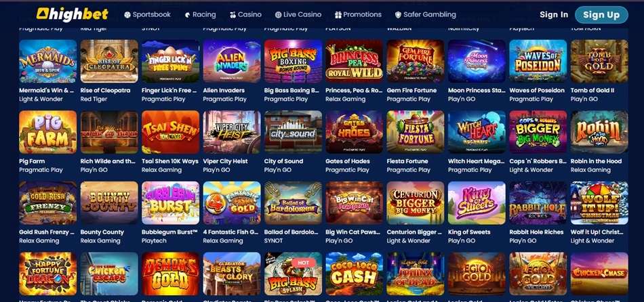Go to the Racing menu item
Image resolution: width=644 pixels, height=302 pixels.
200,14
